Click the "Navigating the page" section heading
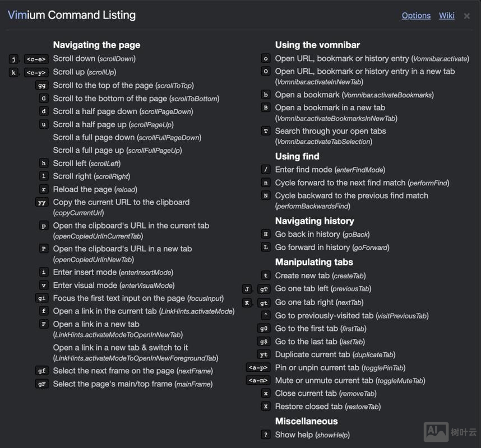 pos(96,45)
